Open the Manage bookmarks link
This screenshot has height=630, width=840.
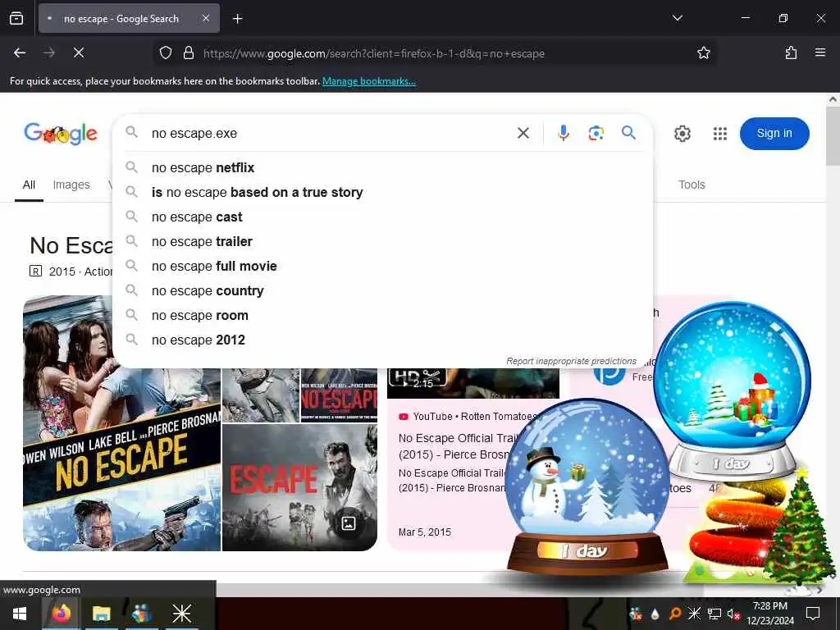click(368, 81)
